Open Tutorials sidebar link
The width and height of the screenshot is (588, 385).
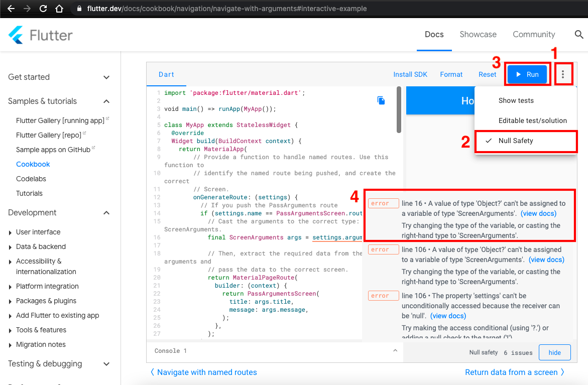(x=29, y=193)
